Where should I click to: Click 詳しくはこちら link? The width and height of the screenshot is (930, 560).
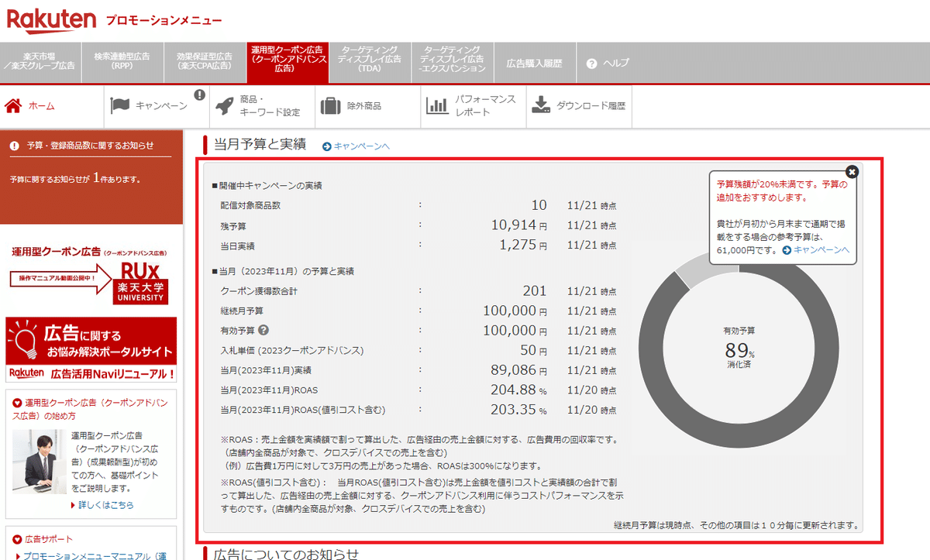coord(105,505)
